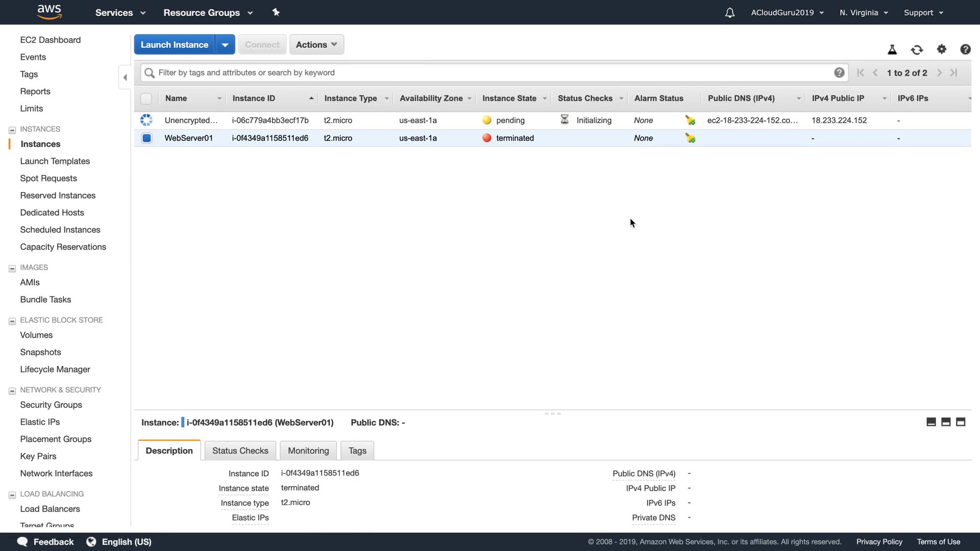Collapse the left navigation sidebar

(x=125, y=78)
